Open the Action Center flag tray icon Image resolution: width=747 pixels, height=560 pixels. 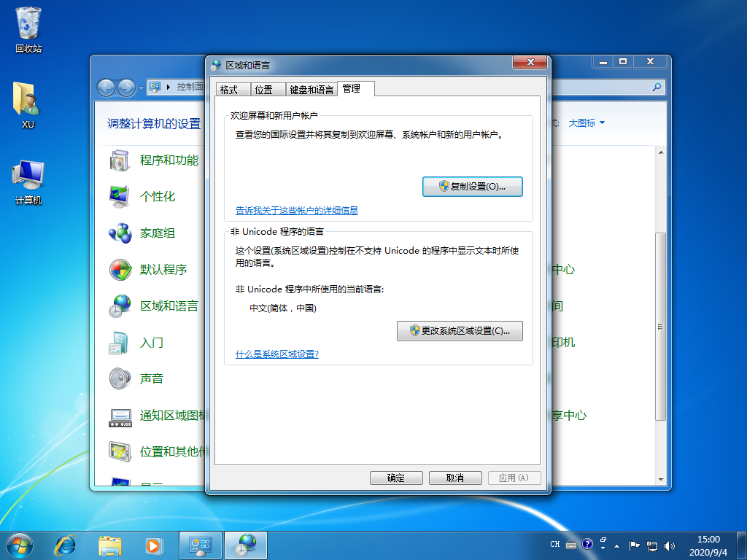tap(634, 545)
